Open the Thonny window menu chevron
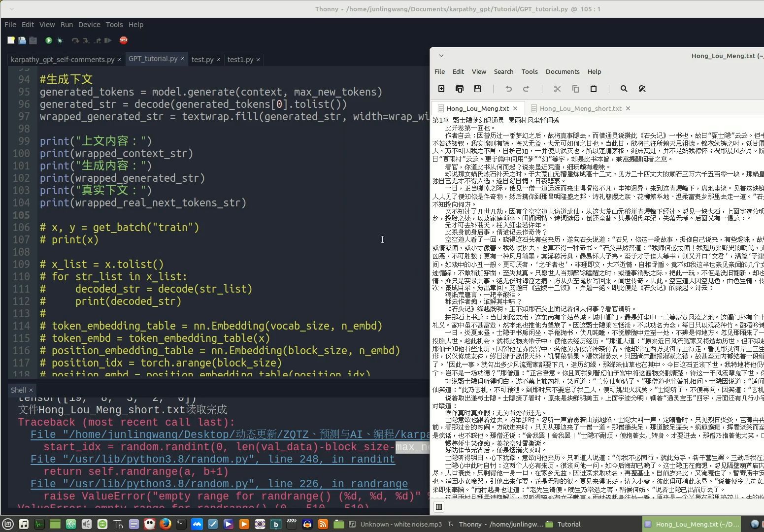This screenshot has height=532, width=764. tap(12, 9)
